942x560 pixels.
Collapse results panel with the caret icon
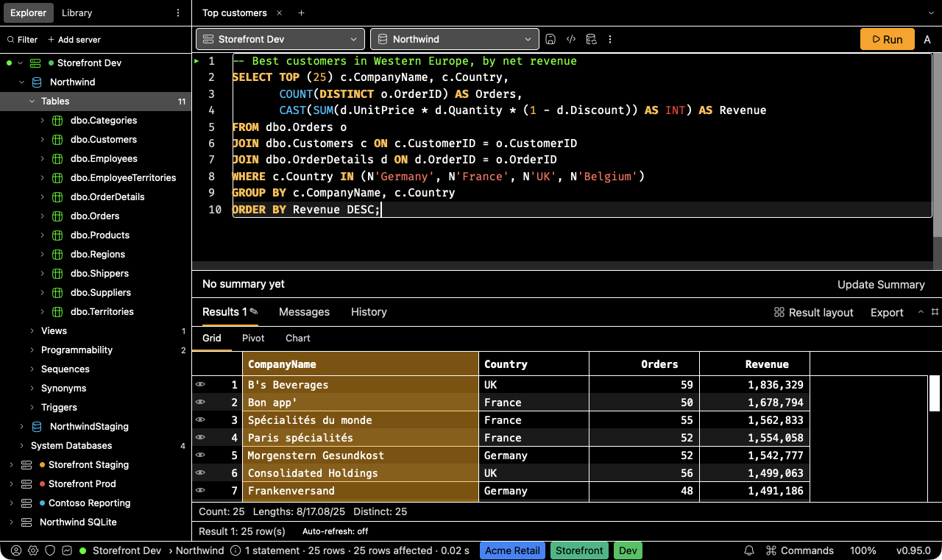click(921, 312)
